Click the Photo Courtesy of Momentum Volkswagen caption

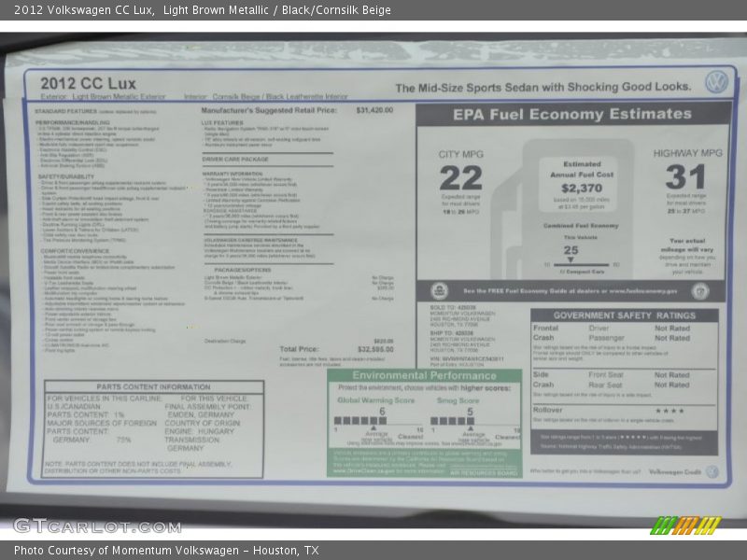166,551
